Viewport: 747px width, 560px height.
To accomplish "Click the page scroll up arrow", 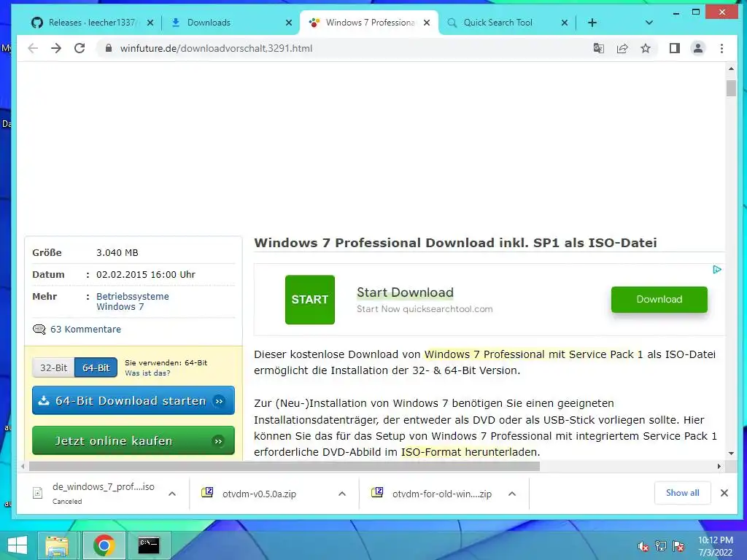I will 731,69.
